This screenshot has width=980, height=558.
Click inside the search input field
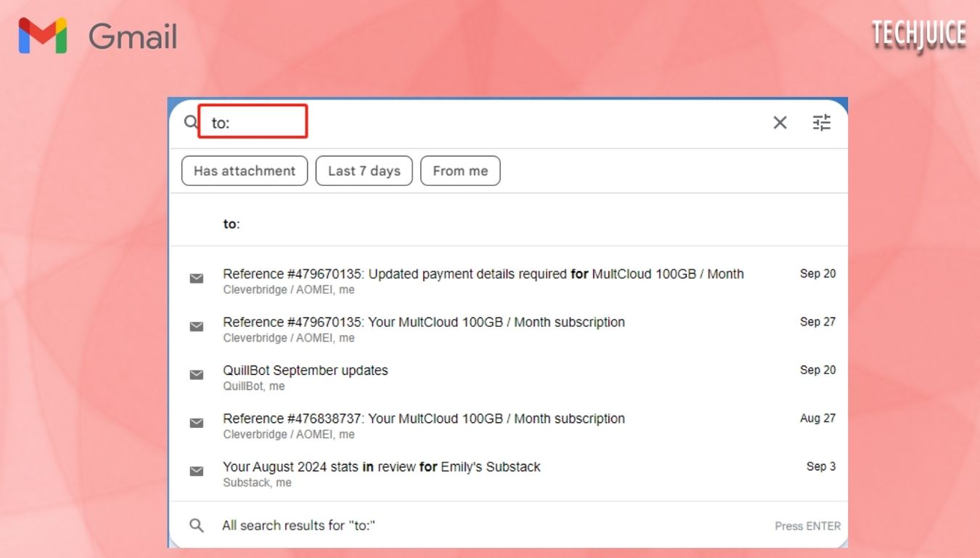click(253, 121)
